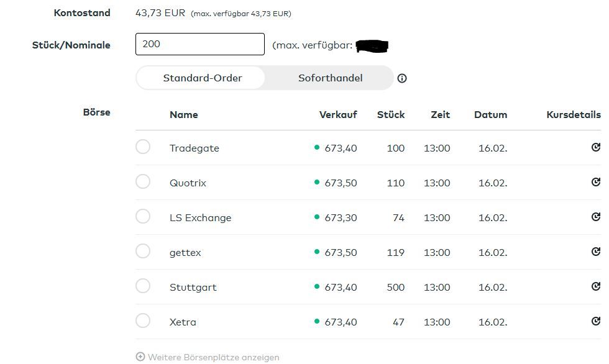609x364 pixels.
Task: Click the Stück column header
Action: coord(390,115)
